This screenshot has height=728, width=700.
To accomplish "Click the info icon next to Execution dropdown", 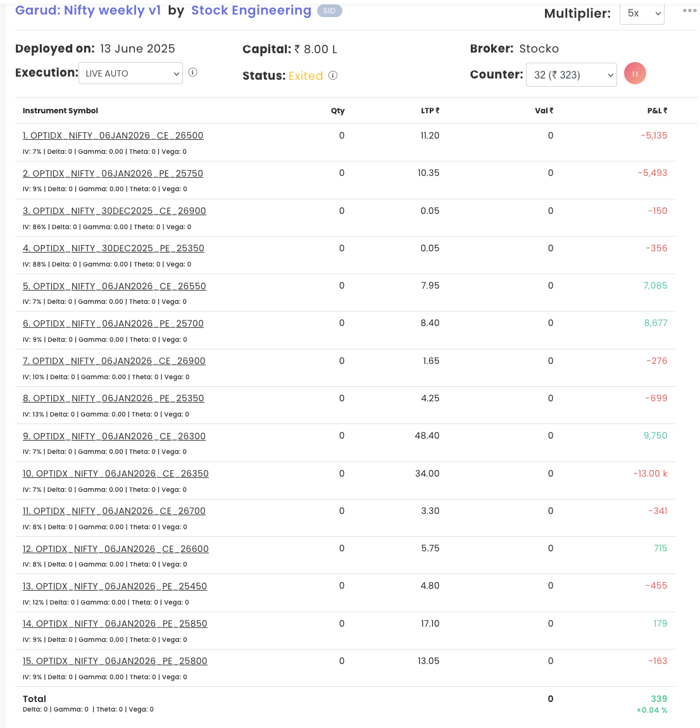I will (x=192, y=72).
